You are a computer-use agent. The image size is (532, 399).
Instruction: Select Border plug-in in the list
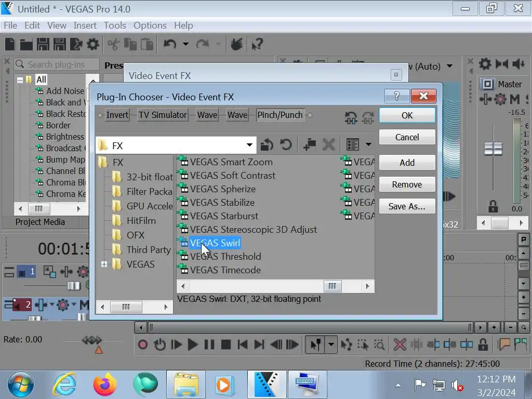tap(58, 125)
